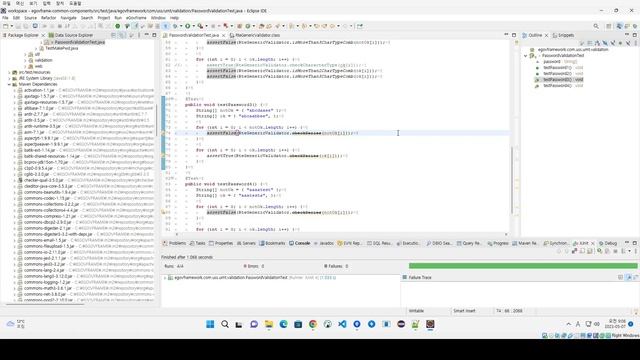The width and height of the screenshot is (640, 360).
Task: Click the editor vertical scrollbar
Action: pos(512,180)
